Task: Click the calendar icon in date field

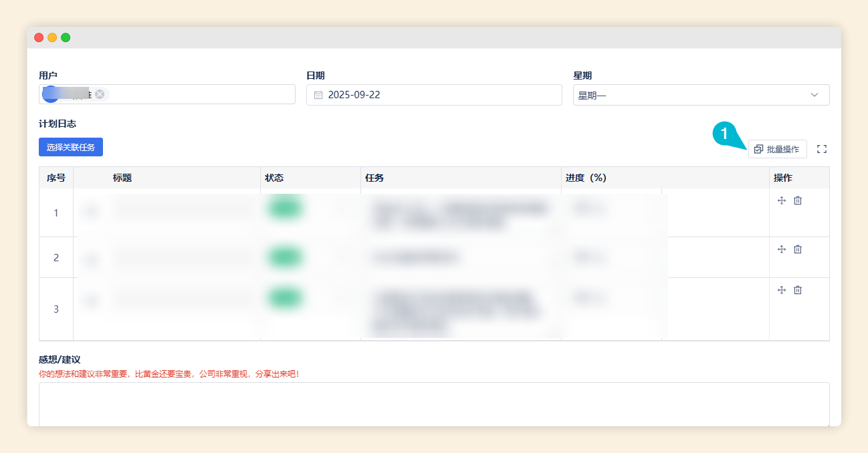Action: point(318,95)
